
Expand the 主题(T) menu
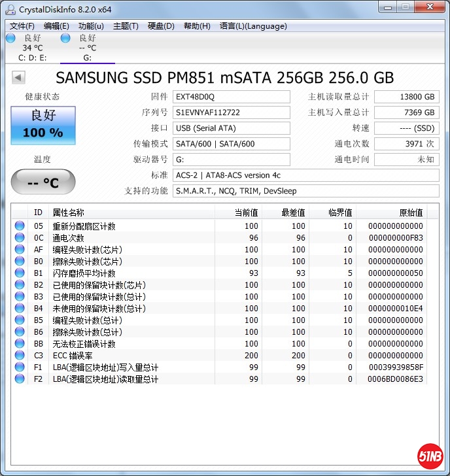126,26
